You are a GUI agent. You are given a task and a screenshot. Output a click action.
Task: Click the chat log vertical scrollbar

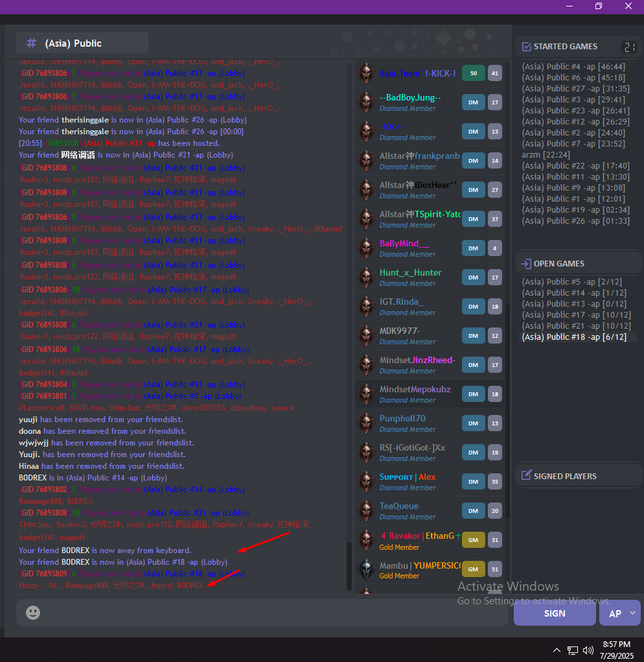point(349,566)
